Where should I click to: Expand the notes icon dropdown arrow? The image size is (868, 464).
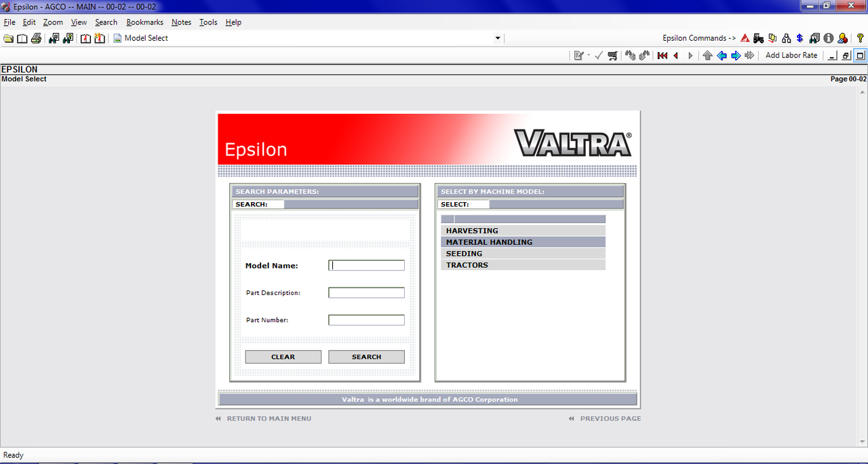[589, 56]
